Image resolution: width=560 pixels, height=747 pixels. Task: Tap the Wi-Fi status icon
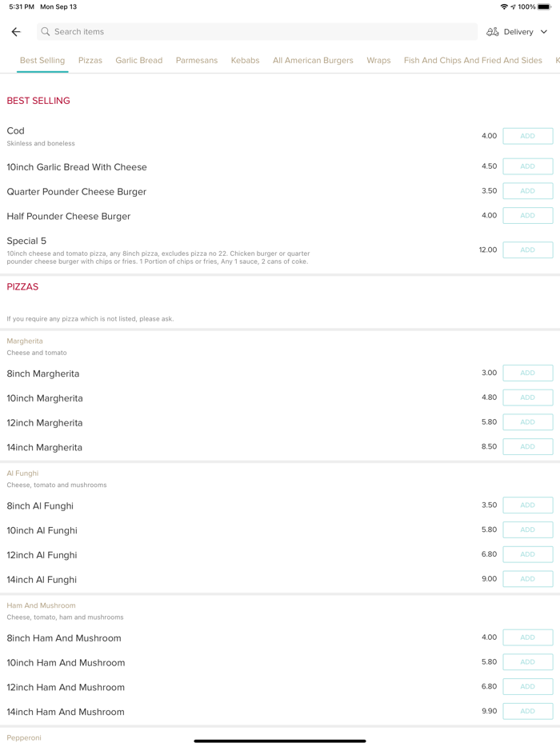(504, 6)
